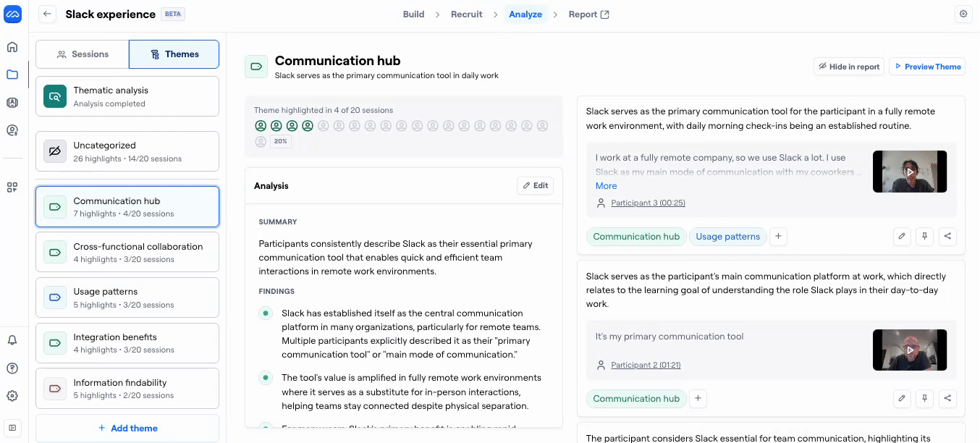Edit the Participant 2 highlight with pencil icon
Viewport: 980px width, 443px height.
pos(902,398)
